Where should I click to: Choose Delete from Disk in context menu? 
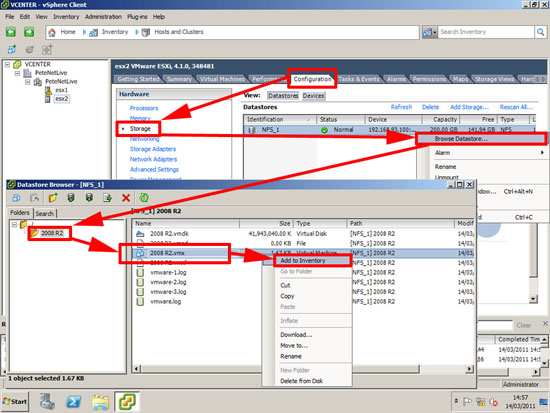(302, 381)
